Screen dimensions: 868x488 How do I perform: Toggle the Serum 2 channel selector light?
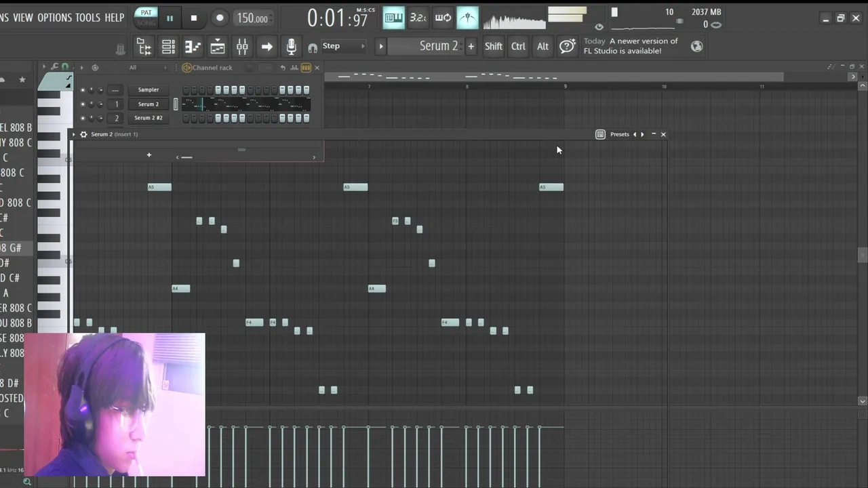[x=176, y=104]
